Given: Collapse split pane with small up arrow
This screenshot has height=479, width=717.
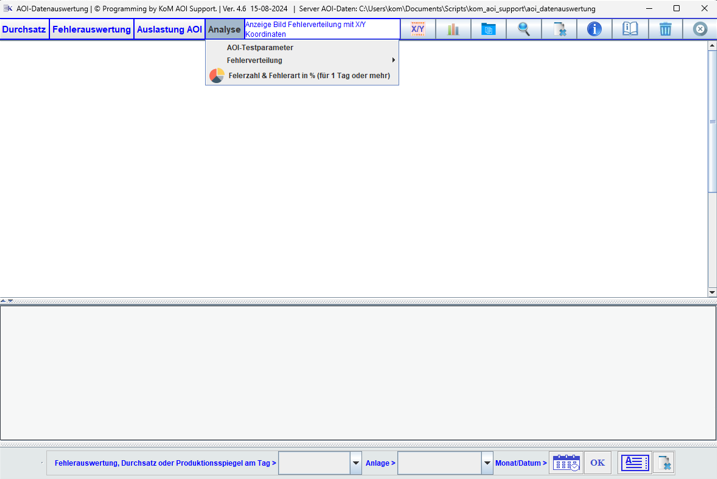Looking at the screenshot, I should 3,301.
